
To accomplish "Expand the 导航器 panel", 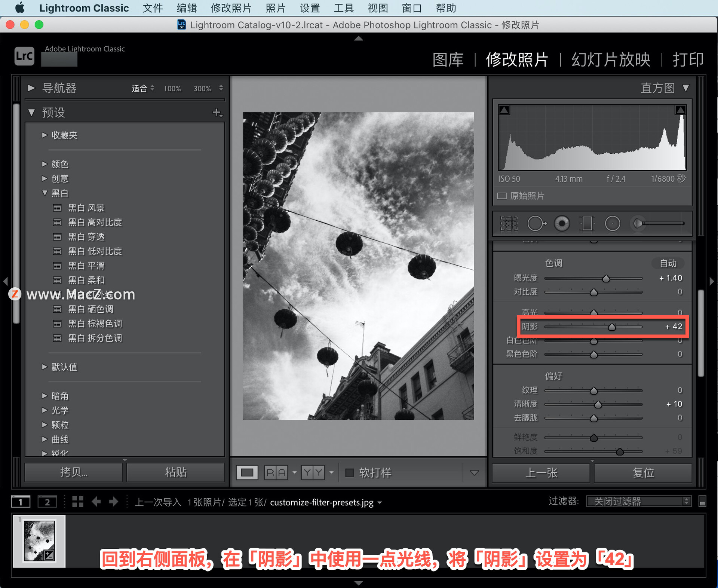I will click(31, 88).
